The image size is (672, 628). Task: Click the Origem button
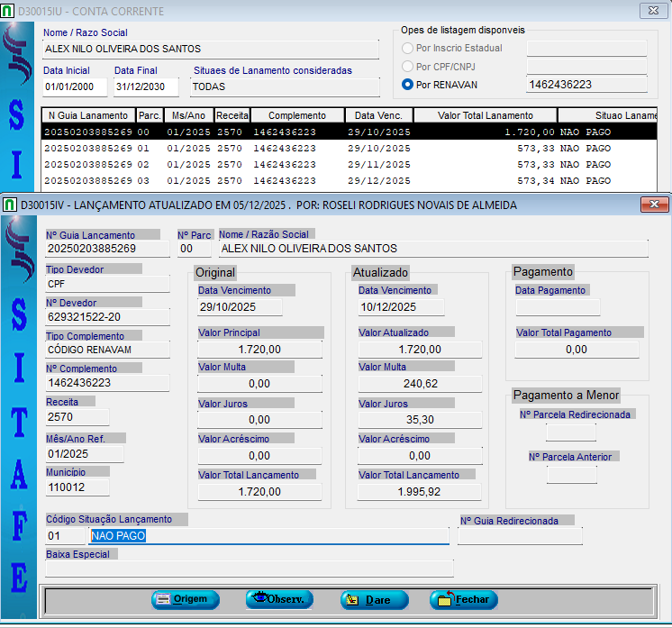(186, 600)
